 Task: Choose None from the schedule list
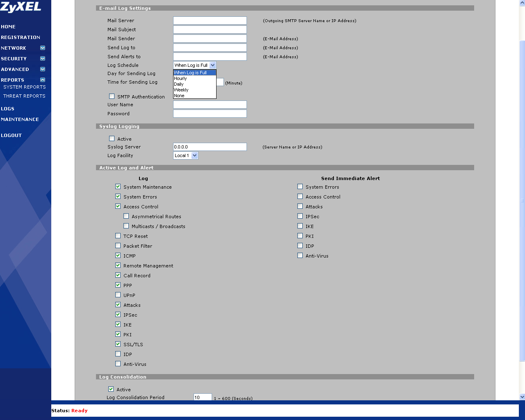195,96
